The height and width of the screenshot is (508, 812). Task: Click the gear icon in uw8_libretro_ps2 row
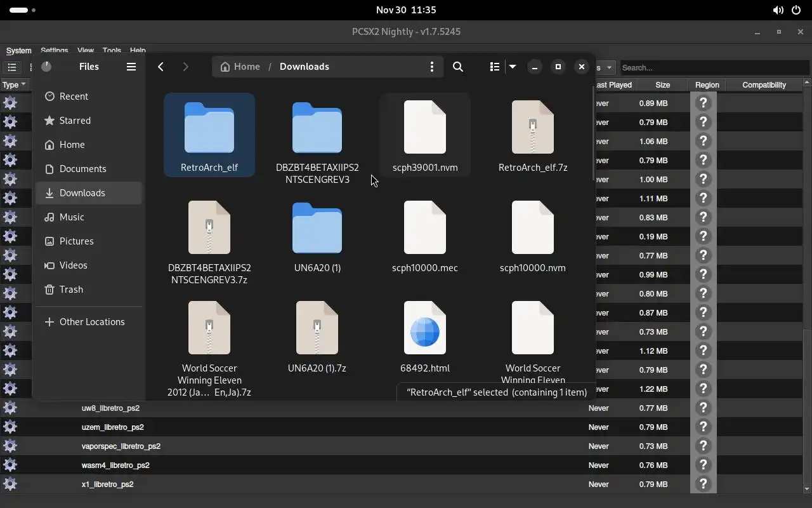(10, 408)
